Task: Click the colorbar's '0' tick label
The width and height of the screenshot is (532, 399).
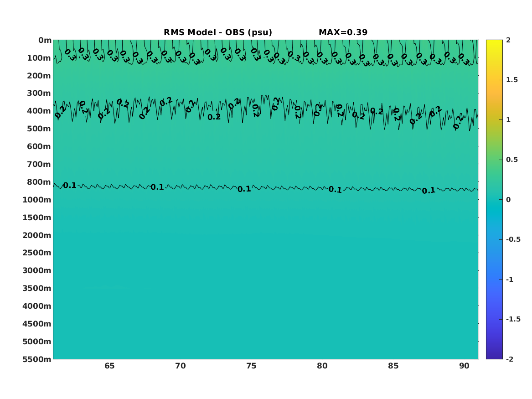Action: tap(508, 200)
